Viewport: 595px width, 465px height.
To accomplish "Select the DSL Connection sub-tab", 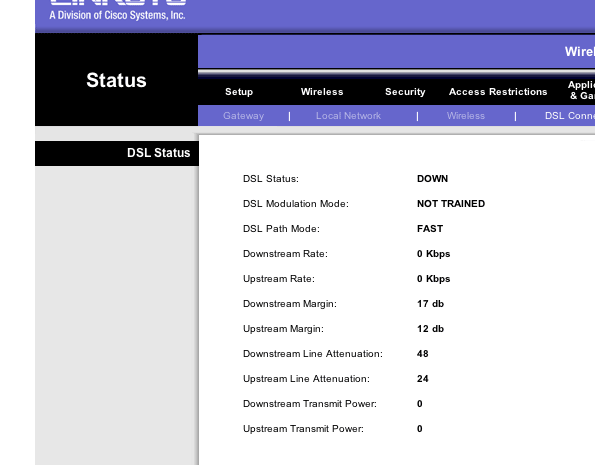I will tap(570, 116).
